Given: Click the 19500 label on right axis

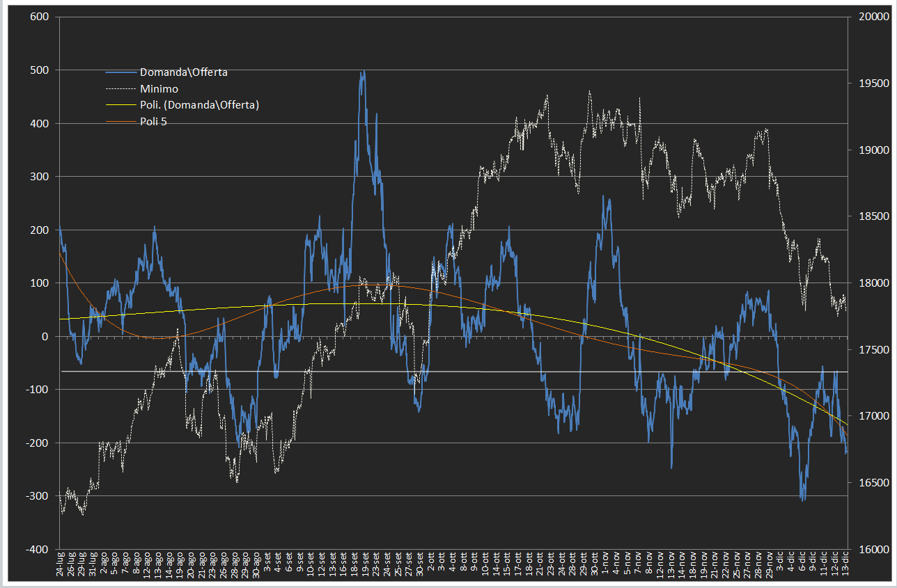Looking at the screenshot, I should click(873, 84).
